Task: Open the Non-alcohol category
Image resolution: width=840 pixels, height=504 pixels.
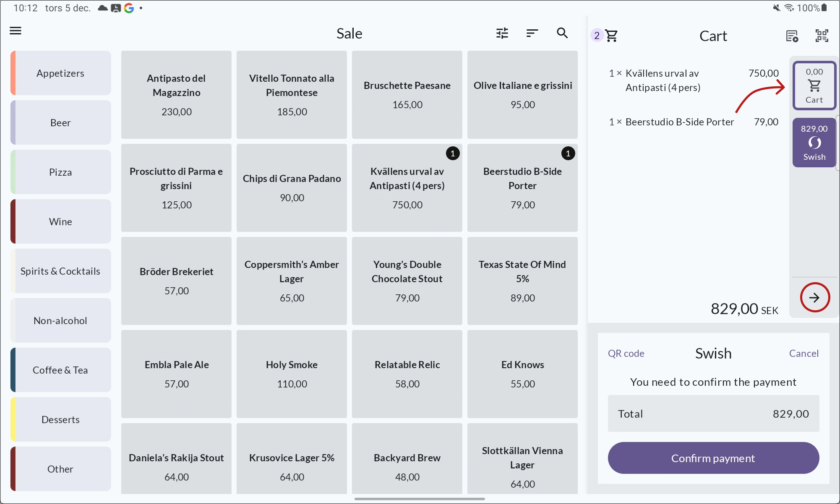Action: pyautogui.click(x=60, y=320)
